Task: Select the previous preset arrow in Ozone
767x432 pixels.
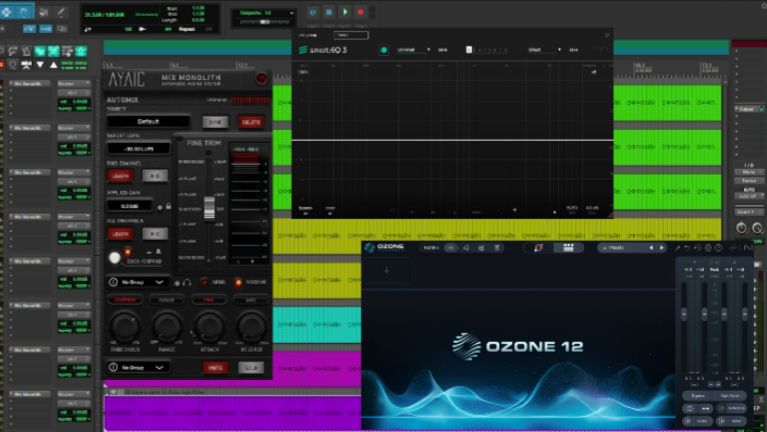Action: tap(651, 248)
